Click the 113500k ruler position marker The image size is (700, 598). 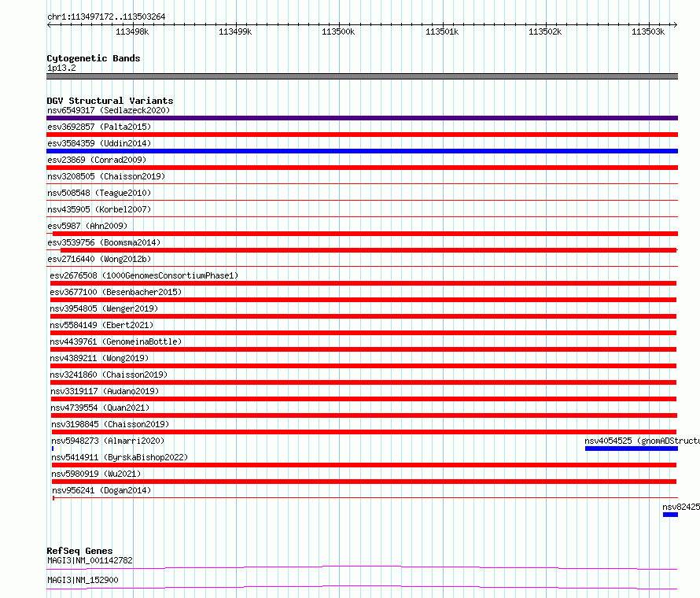click(x=338, y=31)
